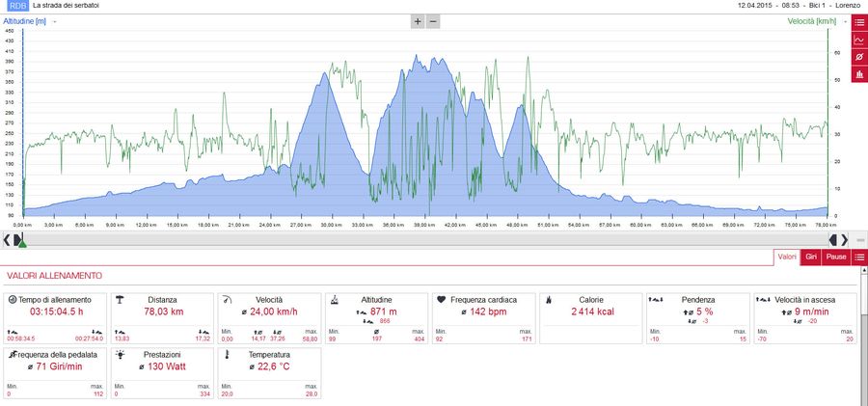
Task: Click the altitude gain value 871 m
Action: [x=384, y=311]
